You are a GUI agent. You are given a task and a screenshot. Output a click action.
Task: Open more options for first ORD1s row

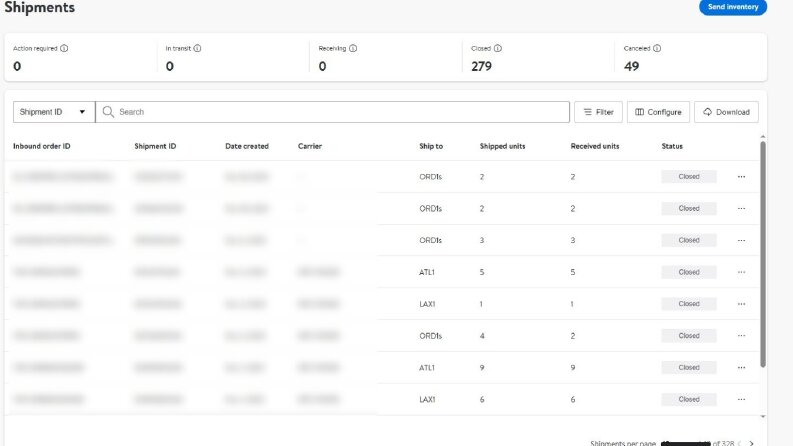point(741,176)
